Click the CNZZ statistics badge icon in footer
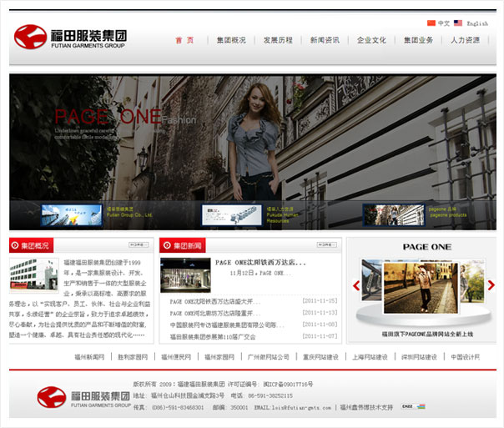The height and width of the screenshot is (428, 504). (413, 406)
